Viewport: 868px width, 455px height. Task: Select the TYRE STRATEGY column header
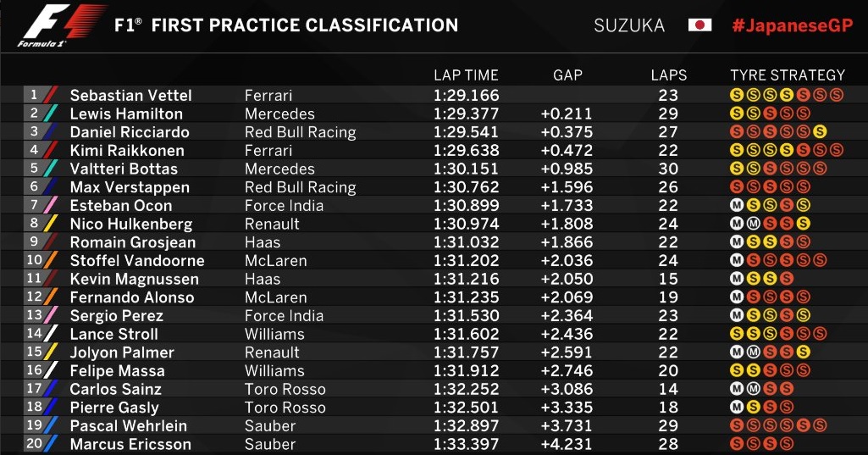(788, 75)
